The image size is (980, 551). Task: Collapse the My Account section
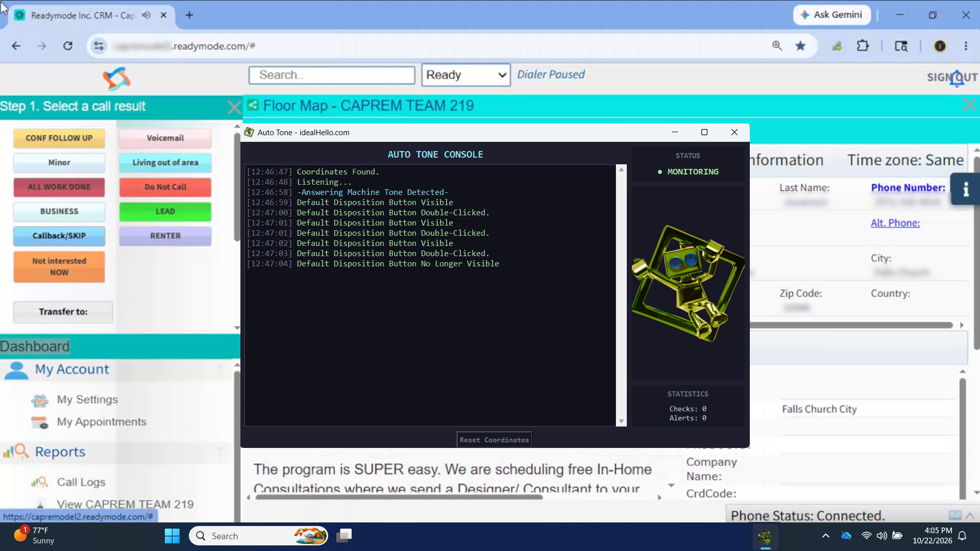point(220,369)
